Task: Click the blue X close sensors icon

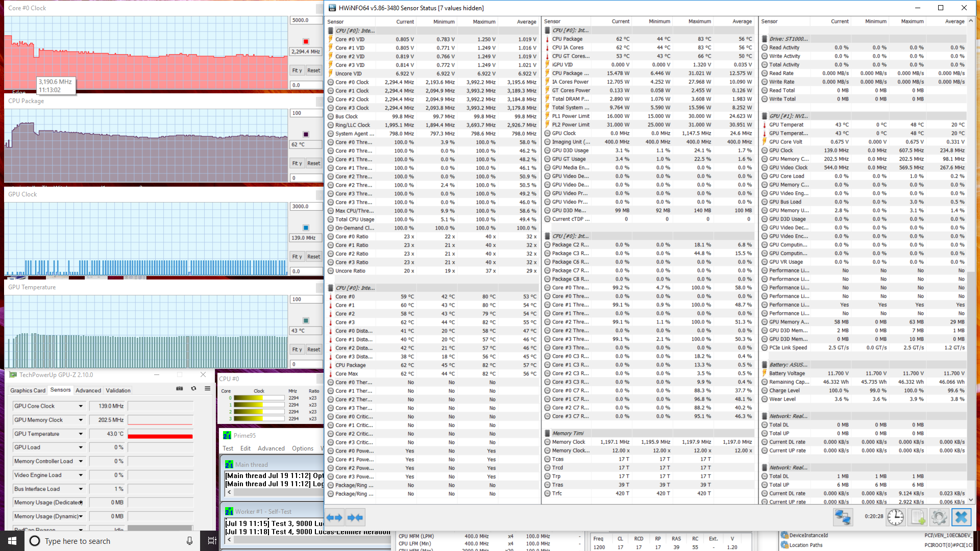Action: [x=961, y=517]
